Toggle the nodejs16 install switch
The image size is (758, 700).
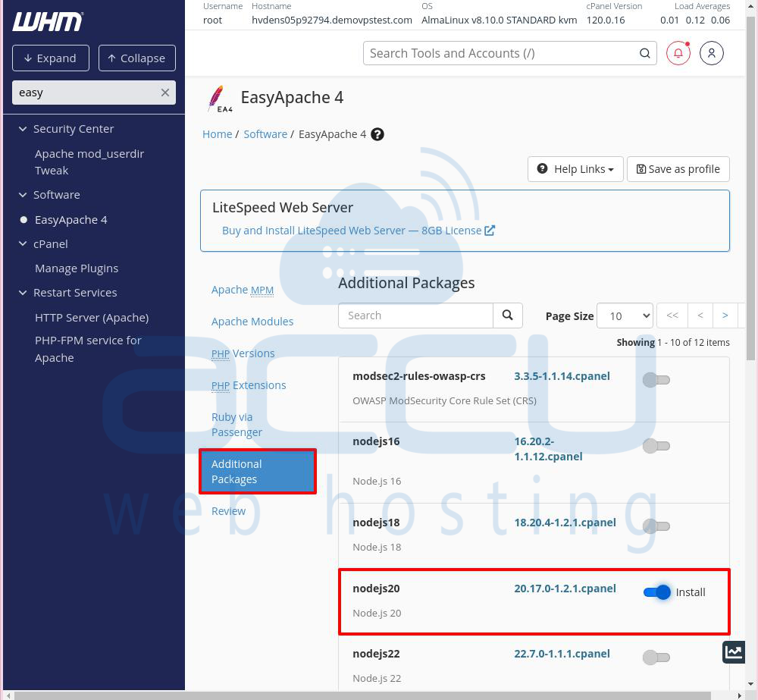tap(656, 445)
